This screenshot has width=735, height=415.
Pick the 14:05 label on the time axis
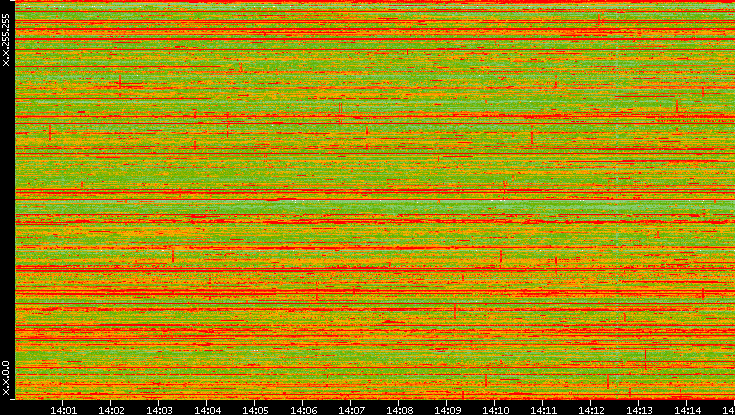point(255,410)
